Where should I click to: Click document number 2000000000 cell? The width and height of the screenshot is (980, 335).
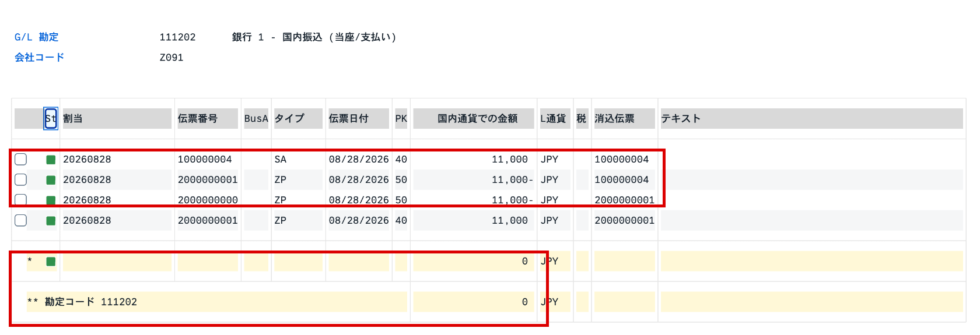point(208,200)
